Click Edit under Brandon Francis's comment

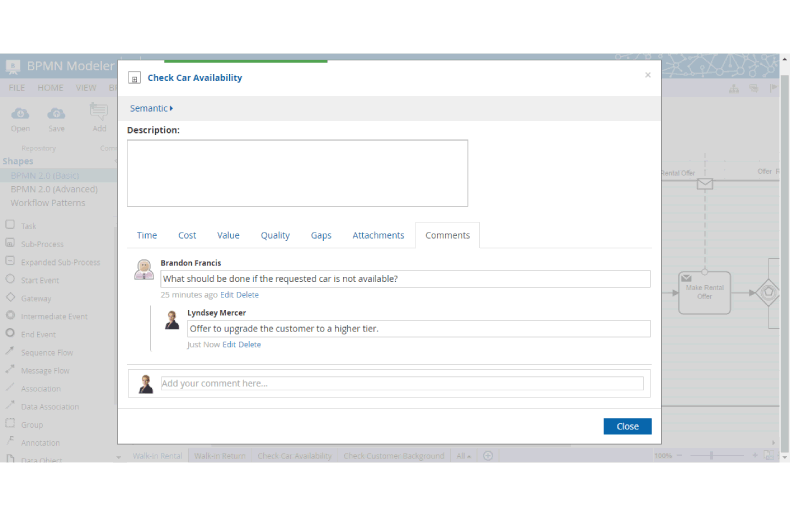[x=227, y=295]
